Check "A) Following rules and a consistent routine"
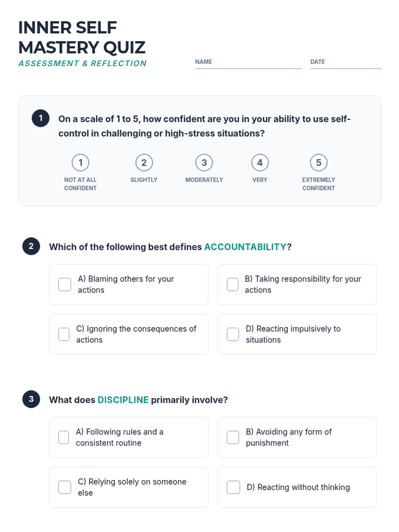The width and height of the screenshot is (399, 532). pos(64,438)
